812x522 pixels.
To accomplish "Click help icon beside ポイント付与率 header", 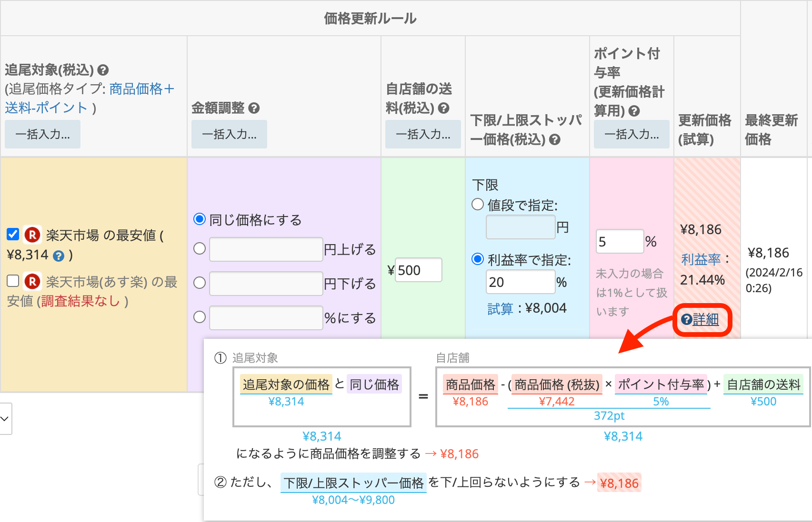I will (634, 111).
